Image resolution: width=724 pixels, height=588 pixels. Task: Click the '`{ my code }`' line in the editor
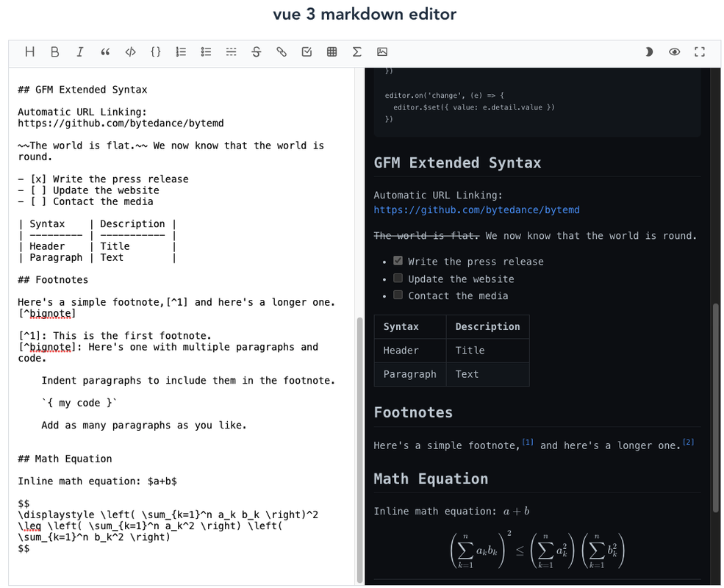(x=79, y=403)
